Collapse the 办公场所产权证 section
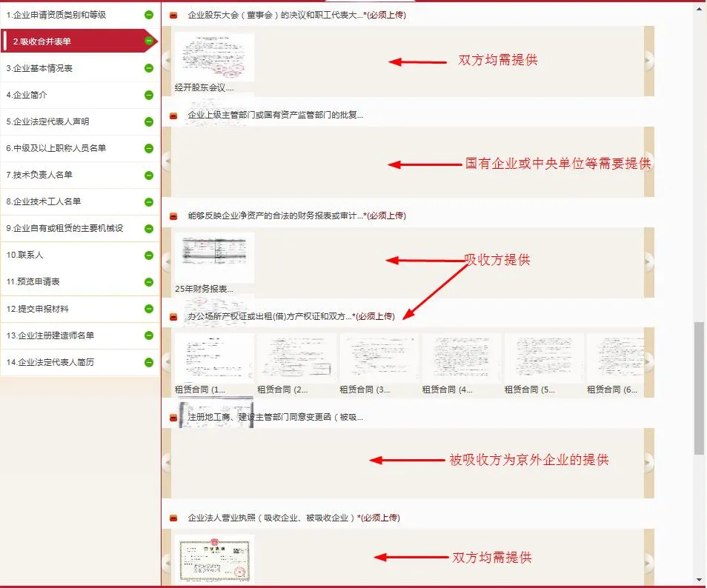The width and height of the screenshot is (707, 588). pyautogui.click(x=173, y=317)
